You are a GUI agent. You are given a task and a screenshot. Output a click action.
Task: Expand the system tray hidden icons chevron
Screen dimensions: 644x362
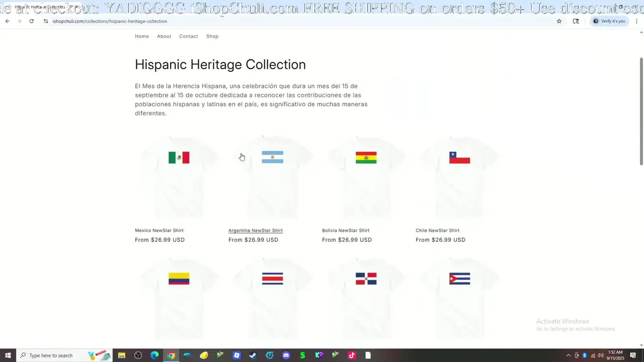pyautogui.click(x=569, y=355)
